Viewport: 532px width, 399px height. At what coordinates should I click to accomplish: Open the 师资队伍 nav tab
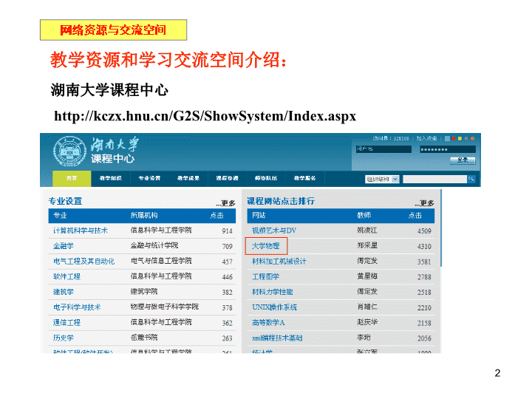[266, 179]
